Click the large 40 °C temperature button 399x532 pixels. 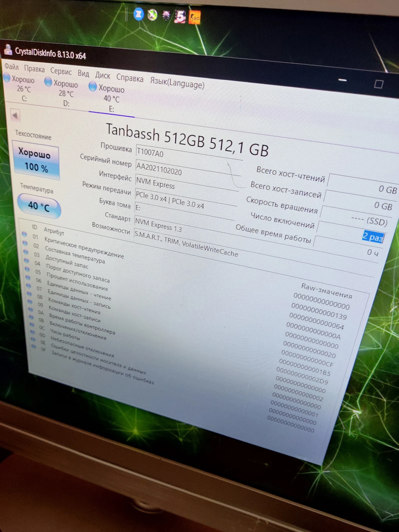[39, 206]
